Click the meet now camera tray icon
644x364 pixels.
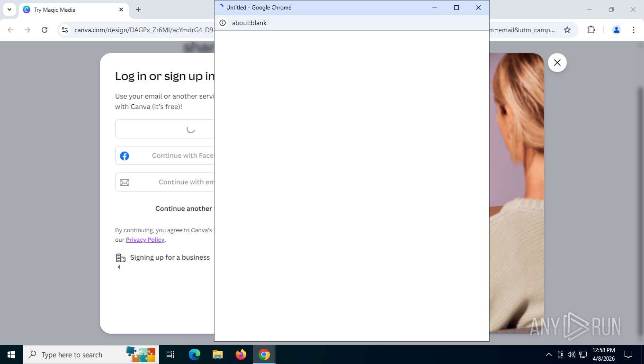pyautogui.click(x=560, y=355)
